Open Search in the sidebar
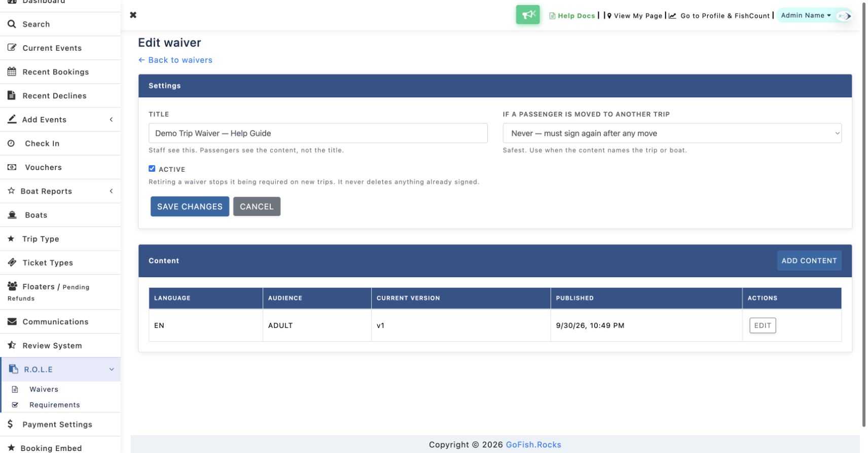 pos(60,24)
